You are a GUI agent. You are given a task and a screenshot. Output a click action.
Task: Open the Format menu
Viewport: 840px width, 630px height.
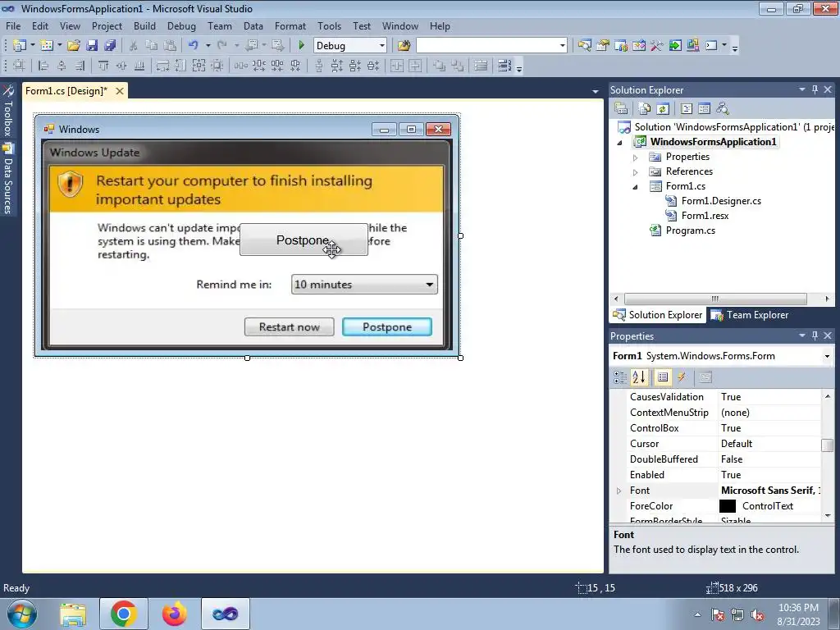290,25
